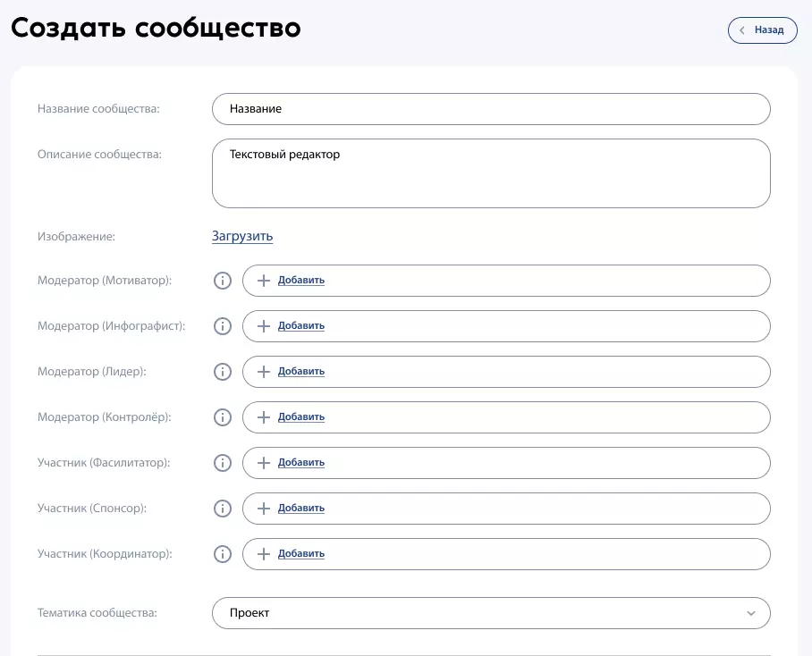This screenshot has width=812, height=656.
Task: Expand the Тематика сообщества dropdown
Action: click(490, 613)
